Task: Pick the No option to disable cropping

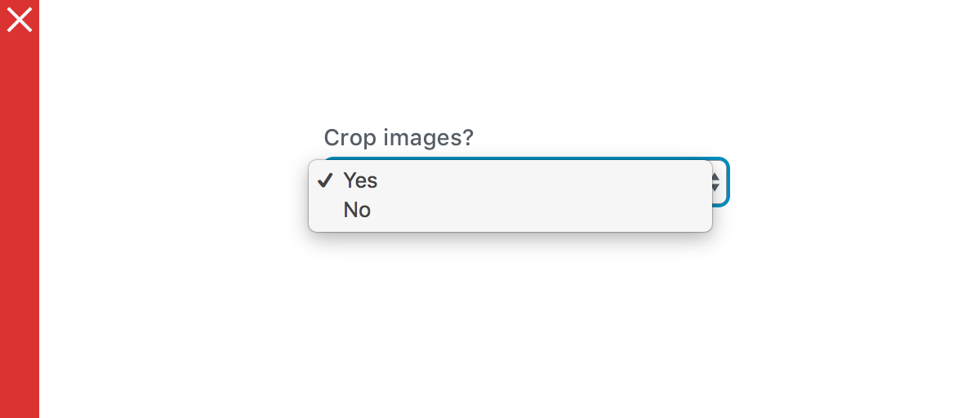Action: 357,211
